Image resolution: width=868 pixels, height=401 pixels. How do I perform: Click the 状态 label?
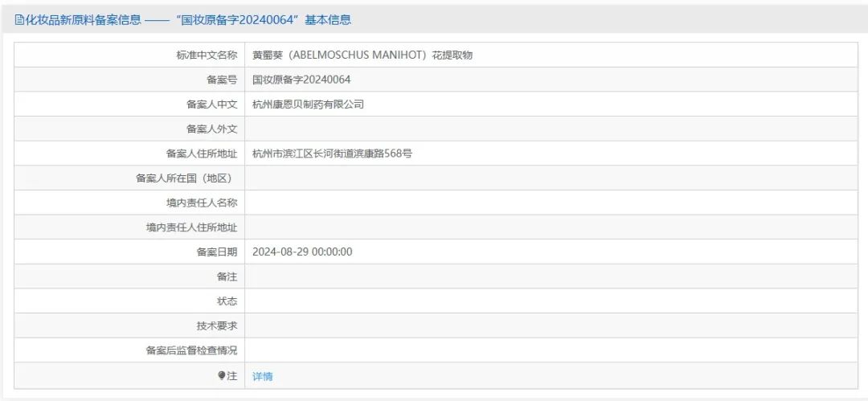[x=227, y=301]
